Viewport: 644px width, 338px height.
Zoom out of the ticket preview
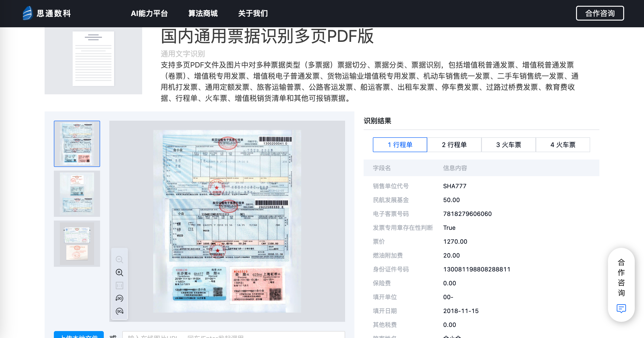(x=119, y=259)
